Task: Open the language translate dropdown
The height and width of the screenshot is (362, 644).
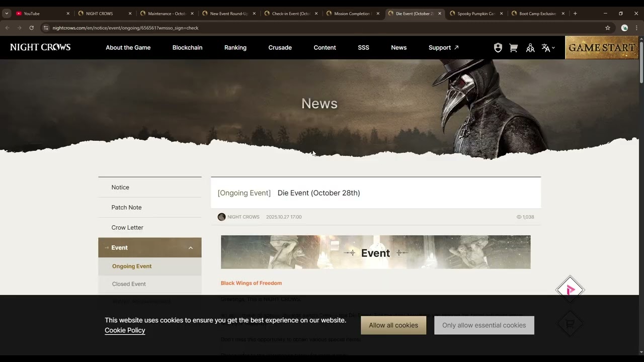Action: [x=548, y=48]
